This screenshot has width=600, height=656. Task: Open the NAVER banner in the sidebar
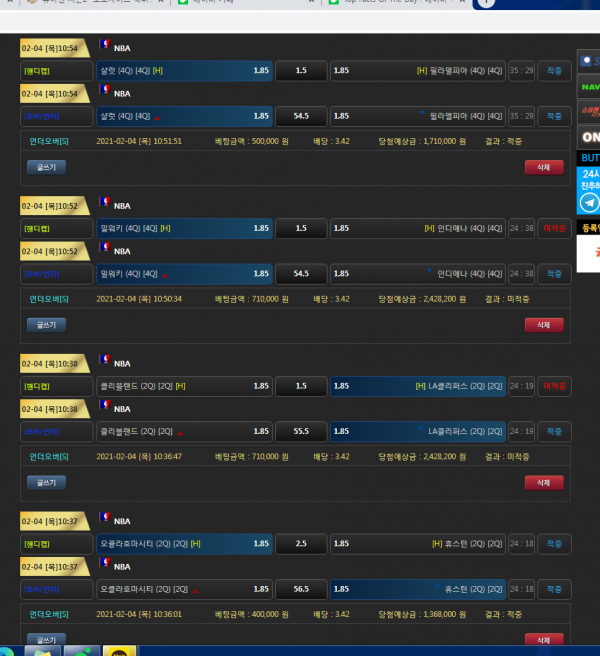(x=589, y=87)
